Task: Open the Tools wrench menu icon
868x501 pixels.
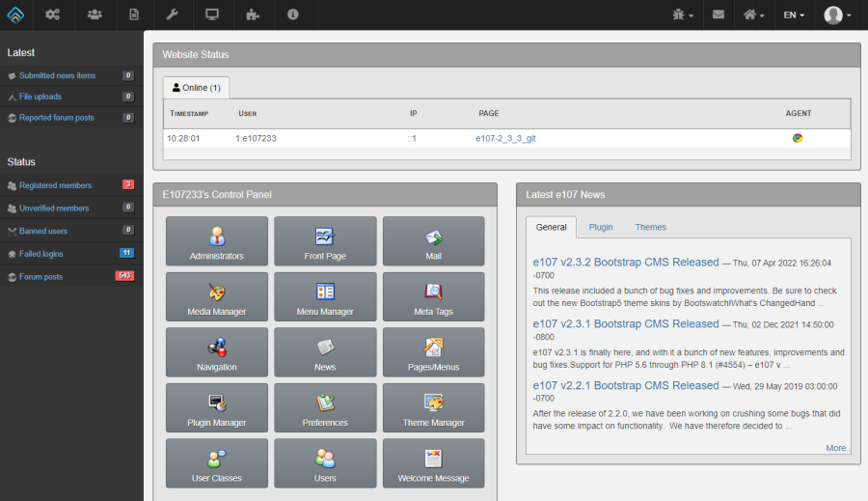Action: point(173,14)
